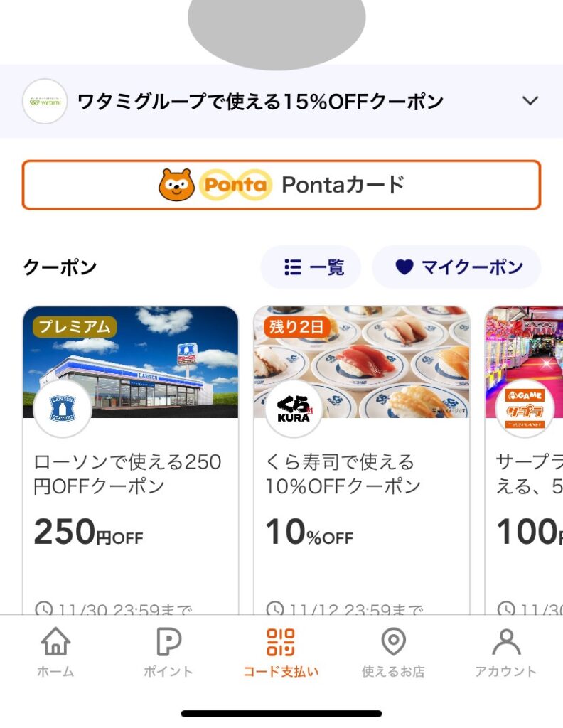Open 使えるお店 location pin icon
The width and height of the screenshot is (563, 728).
tap(393, 642)
